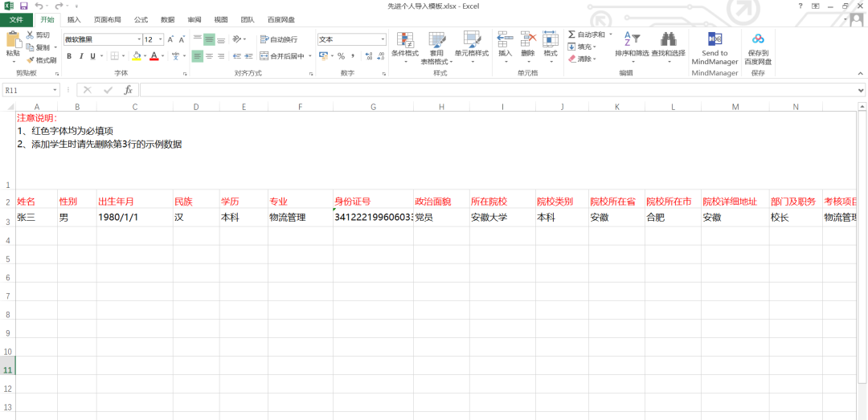This screenshot has height=420, width=868.
Task: Open the number format dropdown (文本)
Action: coord(383,40)
